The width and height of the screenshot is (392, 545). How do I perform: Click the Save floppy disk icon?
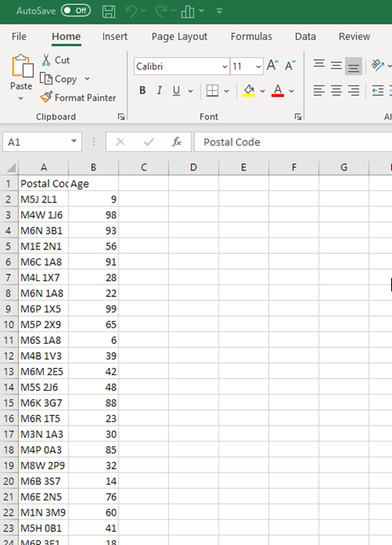(x=109, y=11)
